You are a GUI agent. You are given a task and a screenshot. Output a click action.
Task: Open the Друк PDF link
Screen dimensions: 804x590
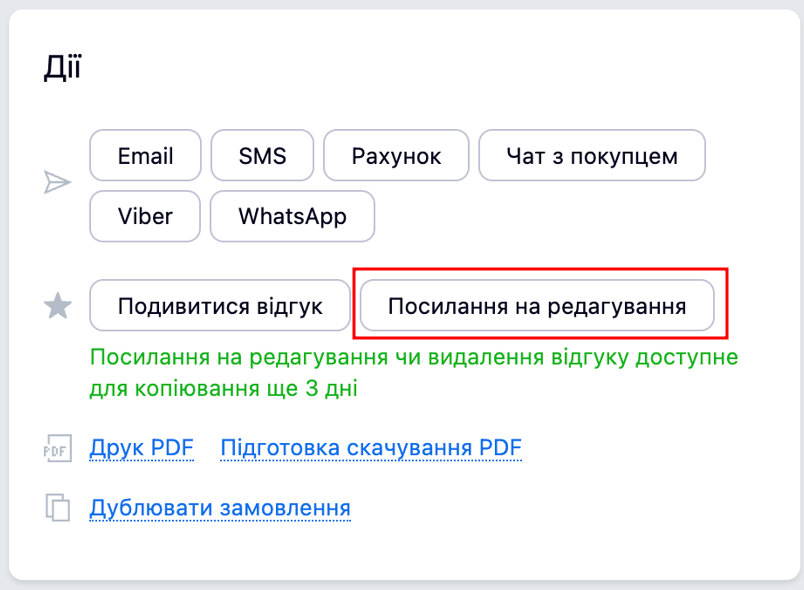pos(142,447)
